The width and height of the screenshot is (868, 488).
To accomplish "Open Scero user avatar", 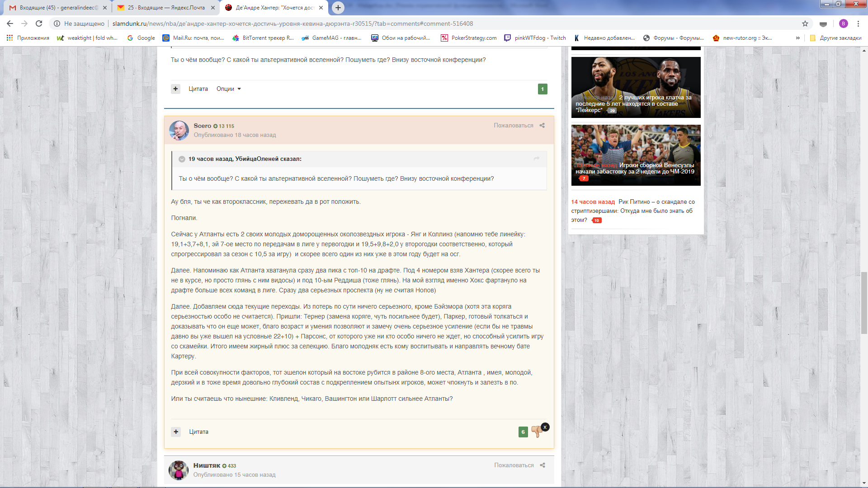I will point(179,130).
